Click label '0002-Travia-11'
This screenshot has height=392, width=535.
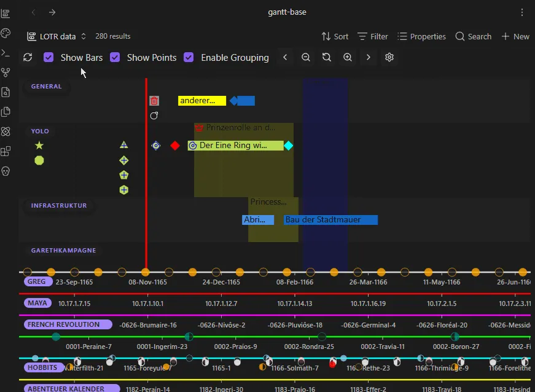click(383, 347)
